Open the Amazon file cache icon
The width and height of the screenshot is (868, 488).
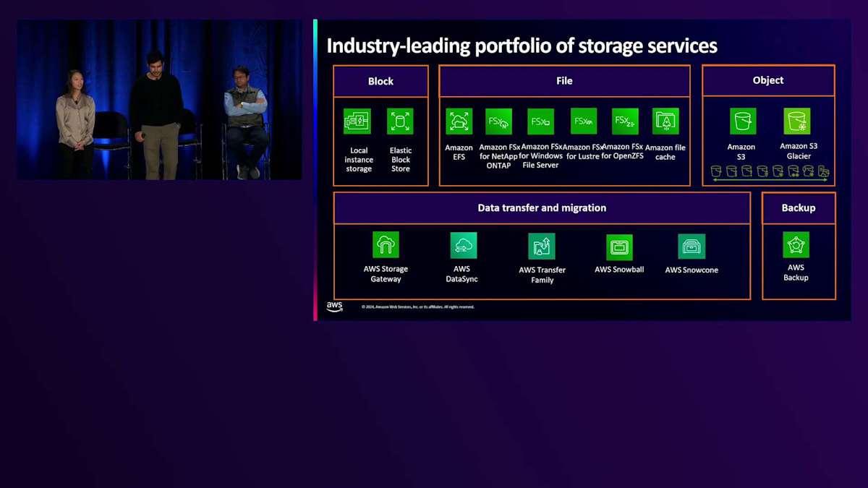665,121
